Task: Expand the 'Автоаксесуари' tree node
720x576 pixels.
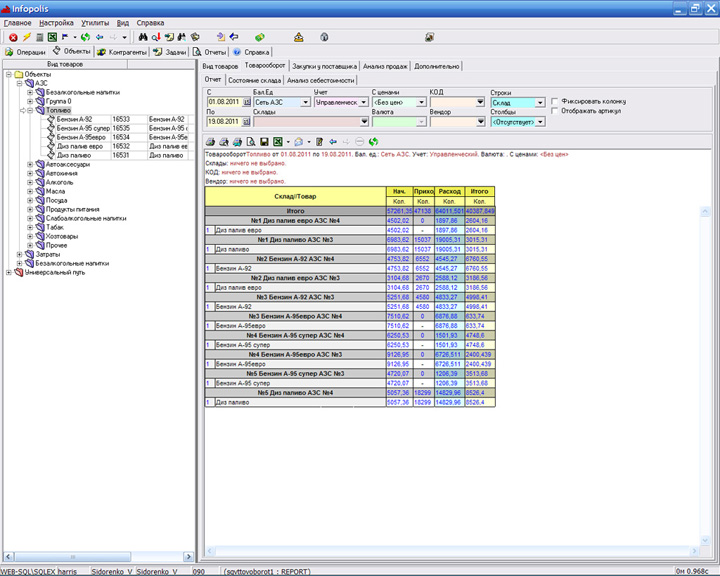Action: [x=30, y=164]
